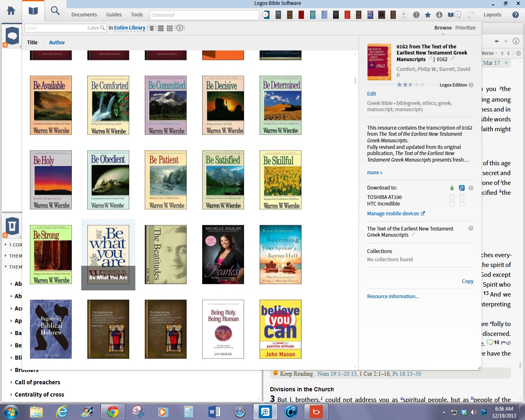Show hidden system tray icons arrow

point(444,412)
